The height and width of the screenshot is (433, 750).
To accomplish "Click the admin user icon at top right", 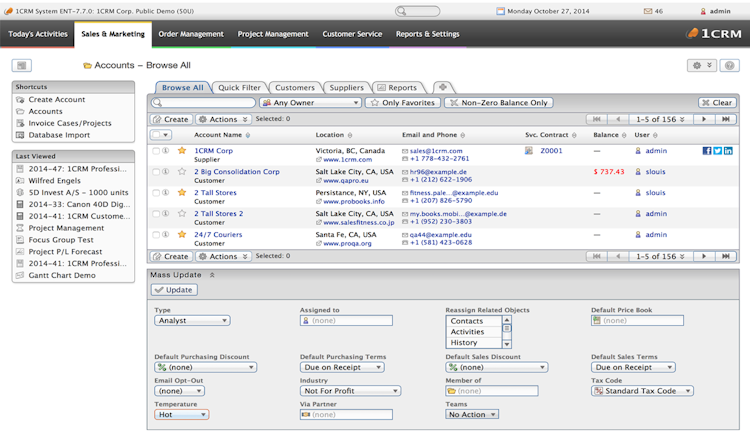I will 703,11.
